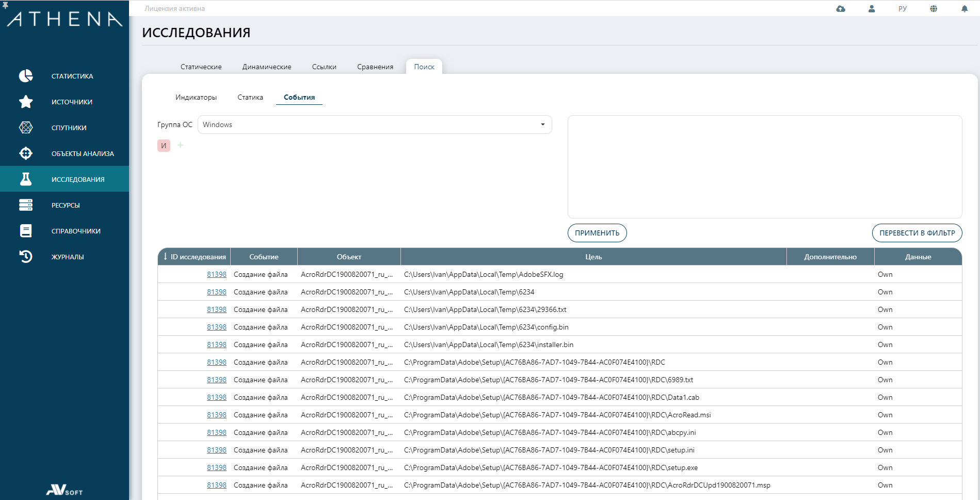
Task: Open Satellites via the globe mesh icon
Action: click(26, 128)
